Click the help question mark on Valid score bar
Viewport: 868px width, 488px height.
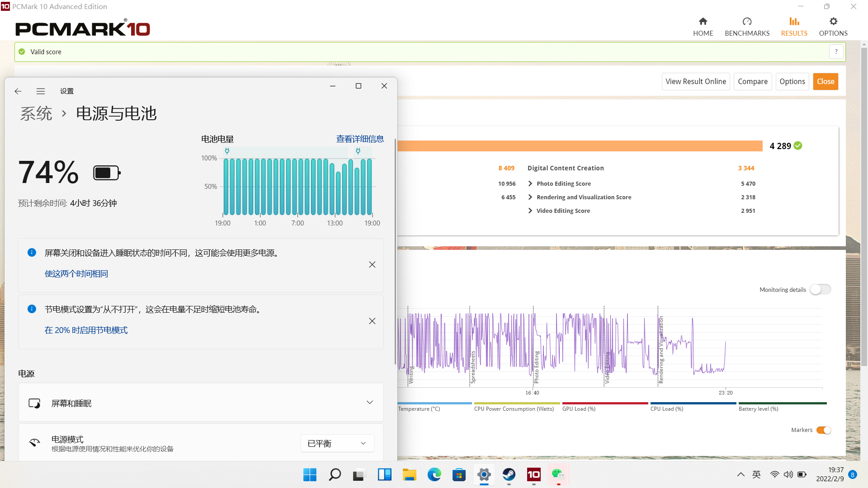[x=836, y=52]
